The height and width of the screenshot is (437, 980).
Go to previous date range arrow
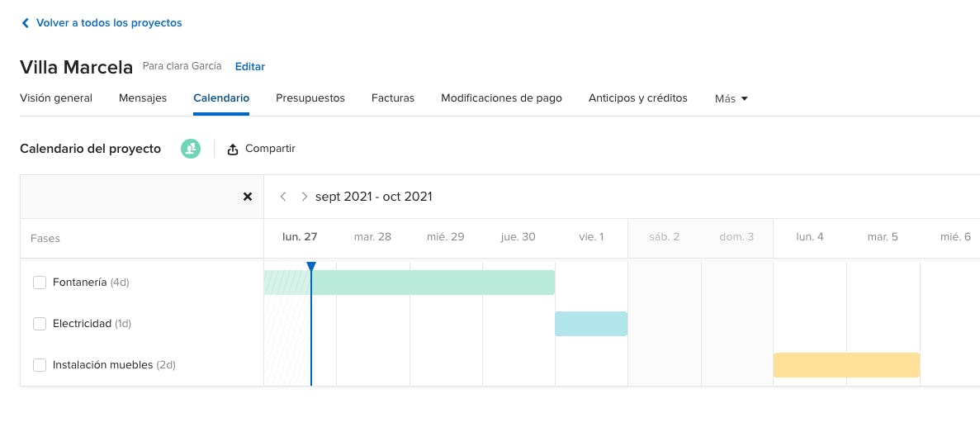pos(283,197)
